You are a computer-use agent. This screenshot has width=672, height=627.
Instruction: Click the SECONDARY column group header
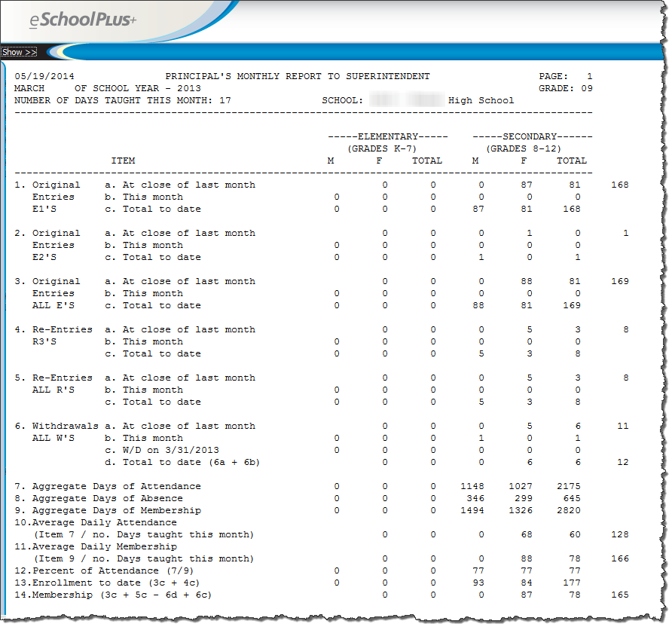pyautogui.click(x=532, y=136)
